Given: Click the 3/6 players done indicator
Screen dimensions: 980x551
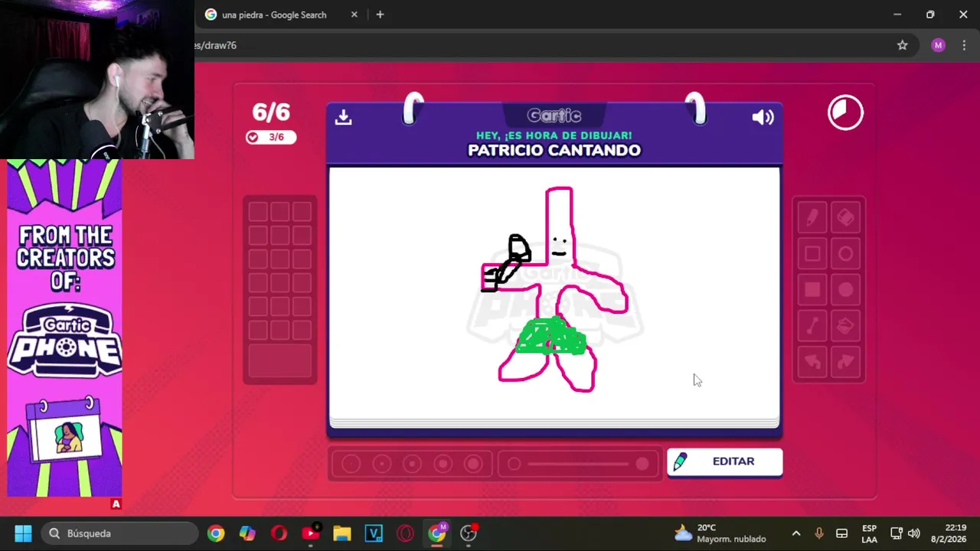Looking at the screenshot, I should pos(270,137).
